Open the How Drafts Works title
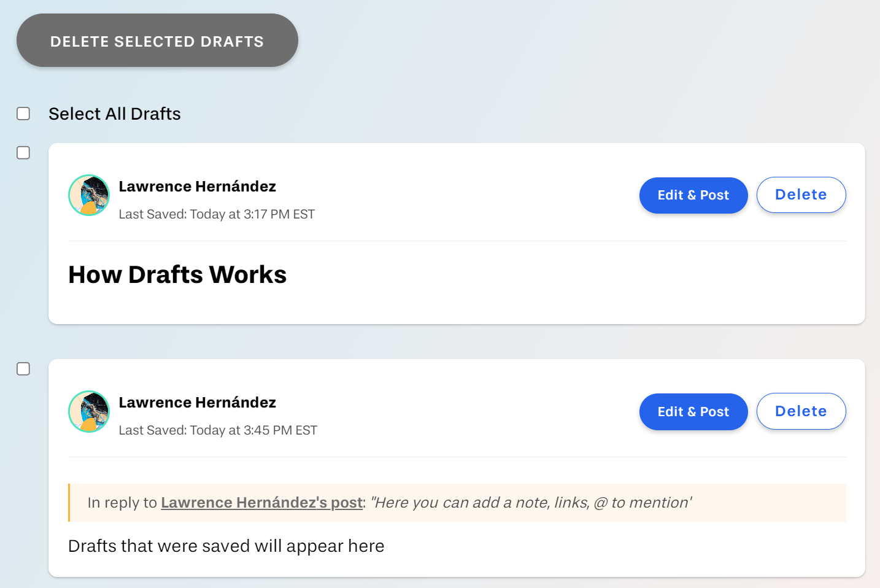This screenshot has width=880, height=588. pyautogui.click(x=177, y=274)
